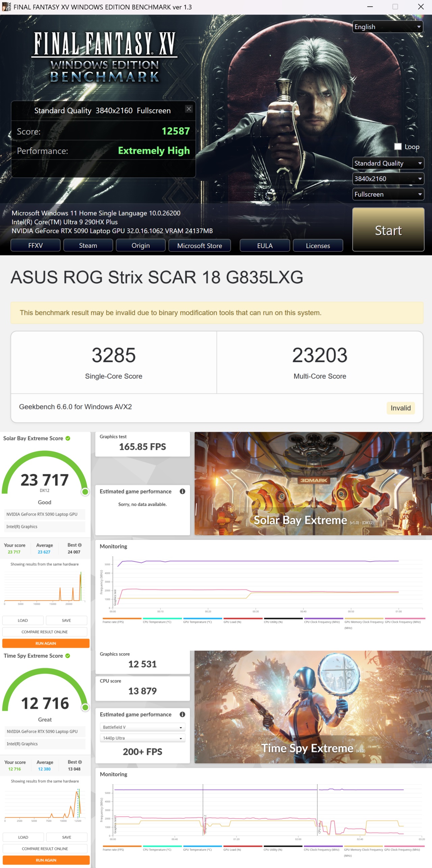Screen dimensions: 432x868
Task: Toggle CPU Utility legend in Time Spy monitoring
Action: [x=283, y=848]
